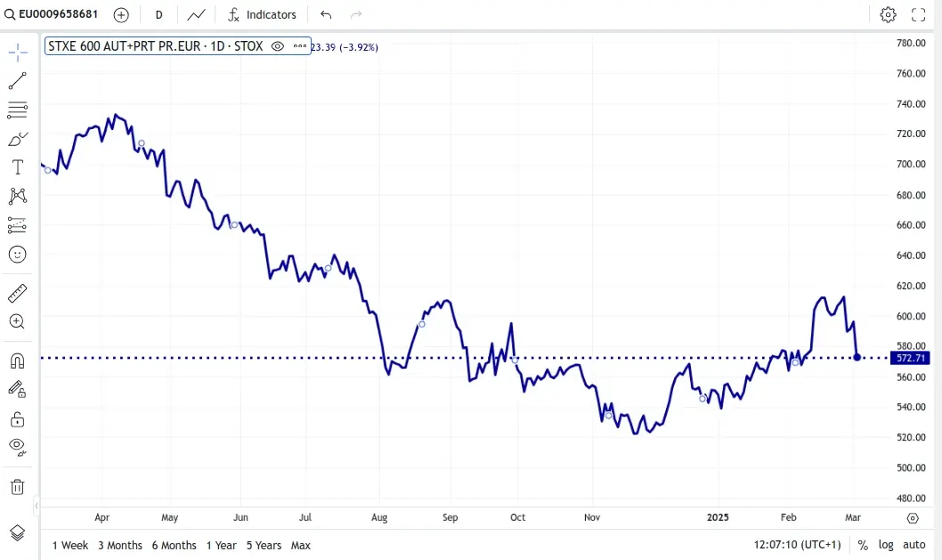Open the D interval dropdown
This screenshot has width=942, height=560.
tap(158, 14)
